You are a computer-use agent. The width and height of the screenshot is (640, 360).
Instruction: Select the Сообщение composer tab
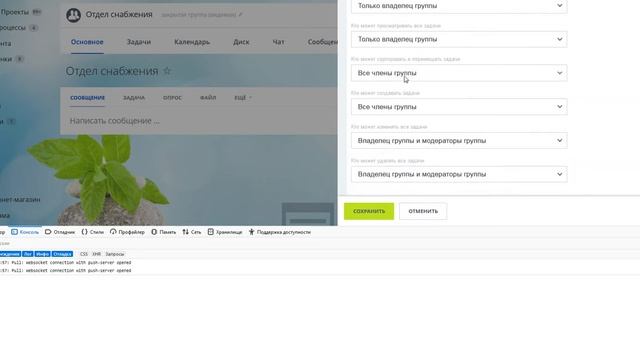coord(87,98)
